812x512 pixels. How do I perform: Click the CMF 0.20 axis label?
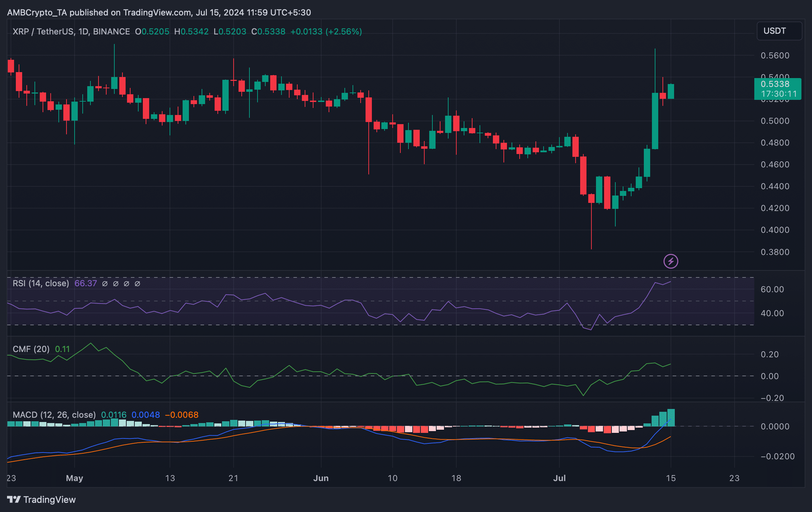click(769, 354)
